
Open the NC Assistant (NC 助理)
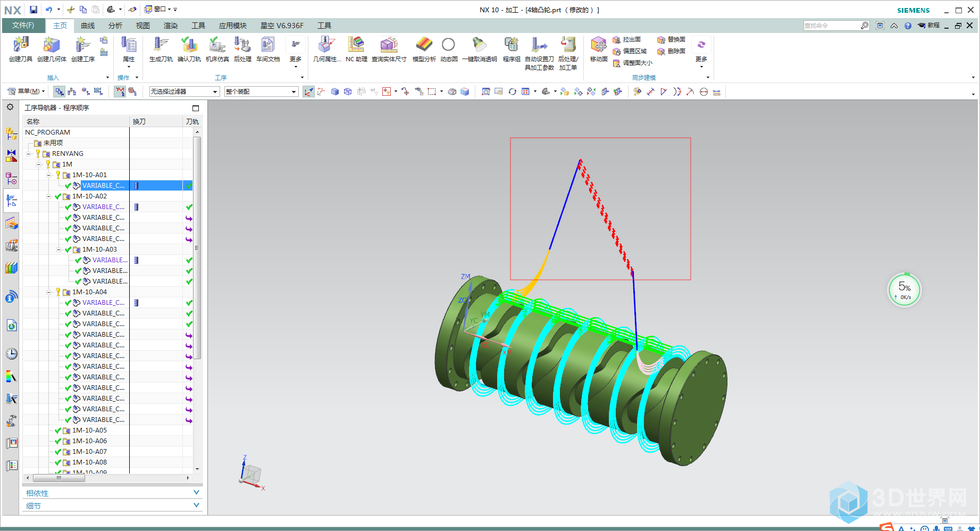coord(356,49)
